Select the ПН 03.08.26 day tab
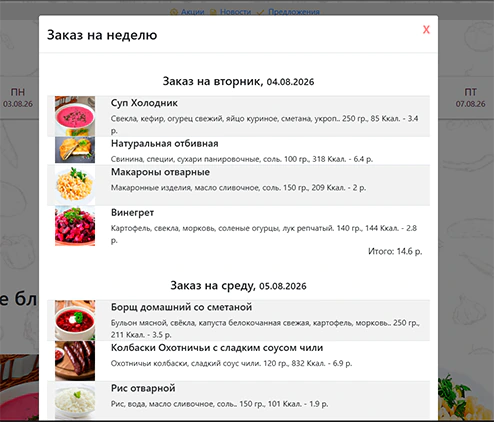494x422 pixels. point(18,97)
